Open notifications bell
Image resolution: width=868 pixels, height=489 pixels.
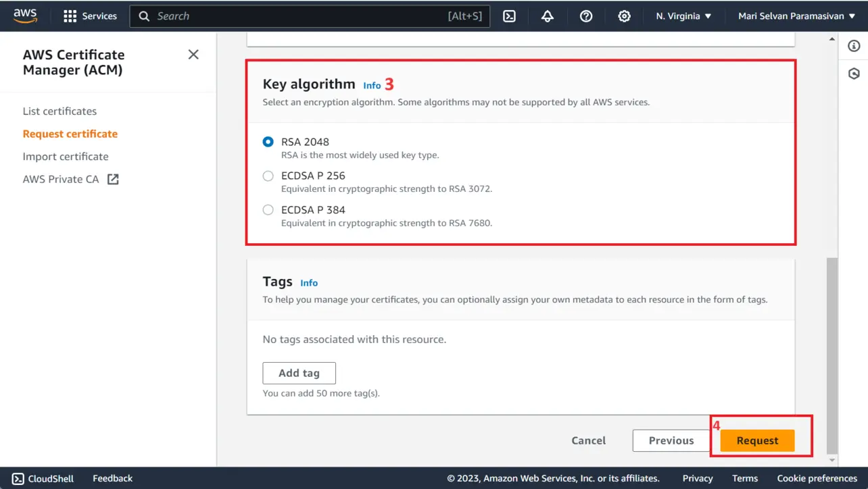pyautogui.click(x=548, y=16)
